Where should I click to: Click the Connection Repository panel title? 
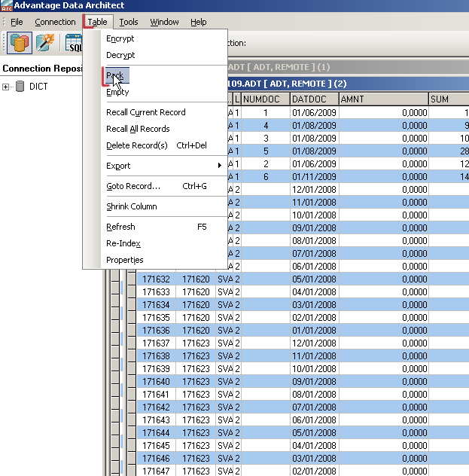42,69
